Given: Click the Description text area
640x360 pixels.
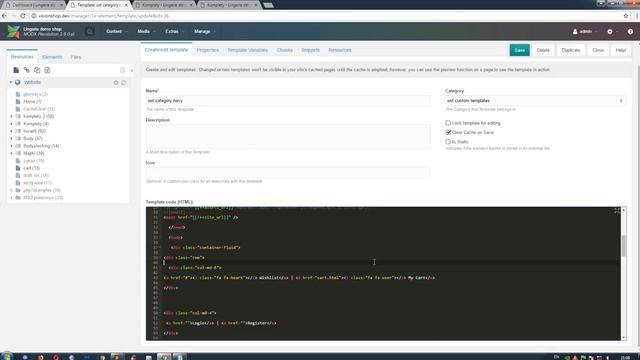Looking at the screenshot, I should (288, 137).
